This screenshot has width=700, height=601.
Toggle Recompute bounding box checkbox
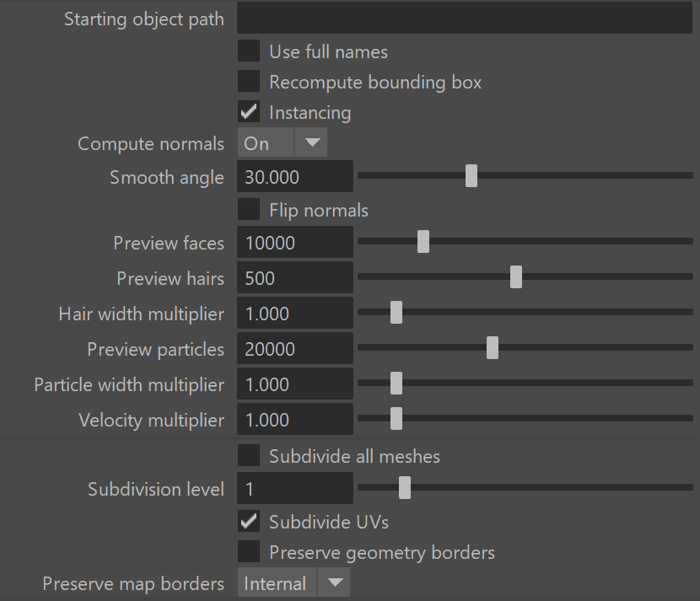[x=249, y=81]
